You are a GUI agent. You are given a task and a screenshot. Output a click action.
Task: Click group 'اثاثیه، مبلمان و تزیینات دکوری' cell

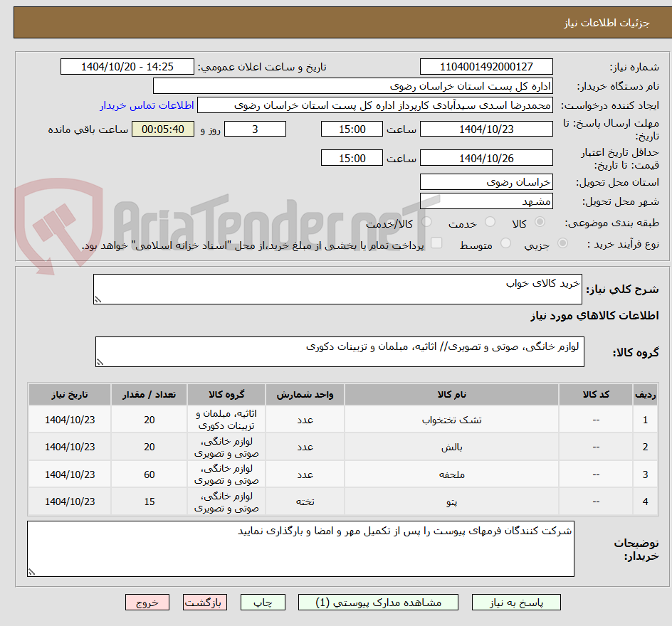pos(226,420)
